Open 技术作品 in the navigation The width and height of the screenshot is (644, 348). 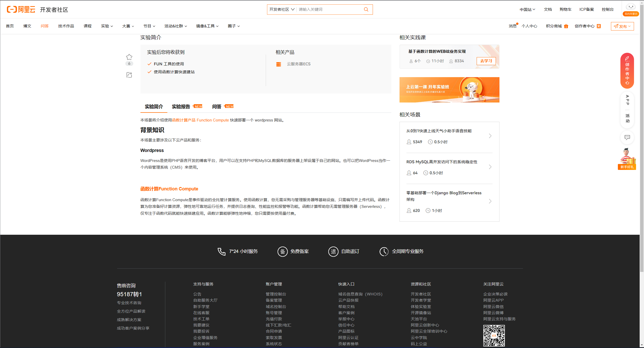click(x=66, y=26)
